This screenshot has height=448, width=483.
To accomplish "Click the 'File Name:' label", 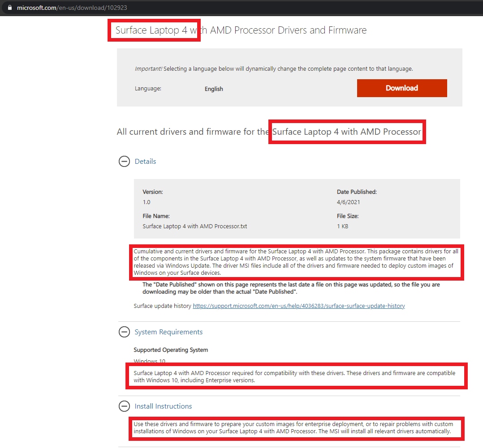I will click(156, 216).
